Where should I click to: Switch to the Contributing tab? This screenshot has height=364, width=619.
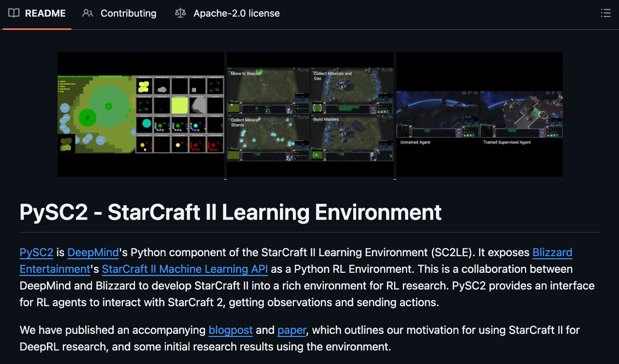(x=128, y=13)
